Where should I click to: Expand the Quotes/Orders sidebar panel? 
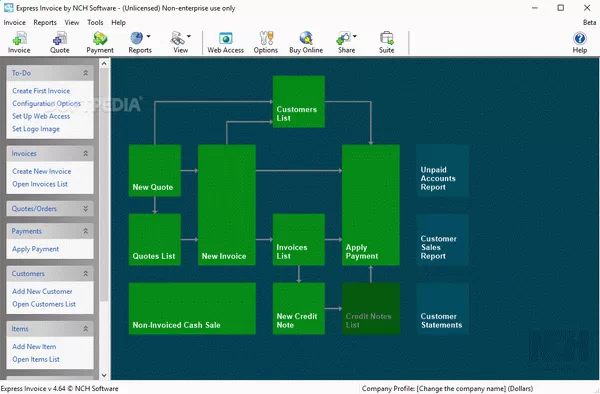click(x=86, y=208)
